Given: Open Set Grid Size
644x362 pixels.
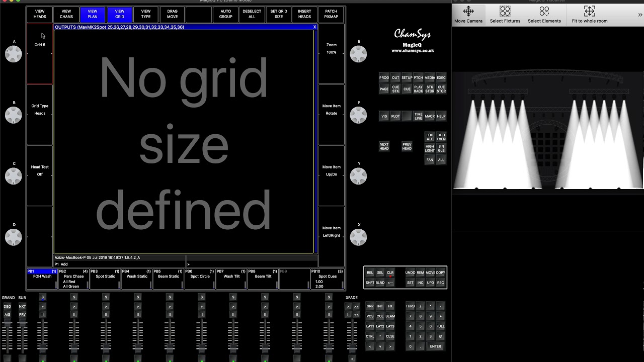Looking at the screenshot, I should [x=279, y=14].
